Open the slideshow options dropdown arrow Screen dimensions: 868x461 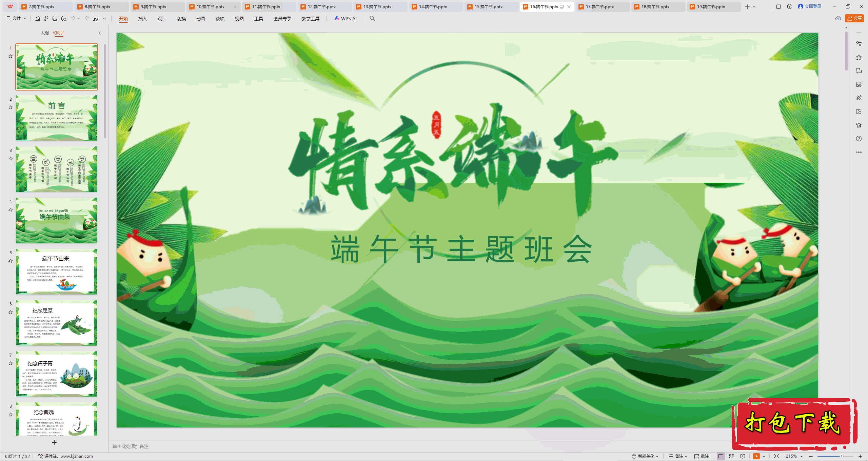[x=764, y=457]
